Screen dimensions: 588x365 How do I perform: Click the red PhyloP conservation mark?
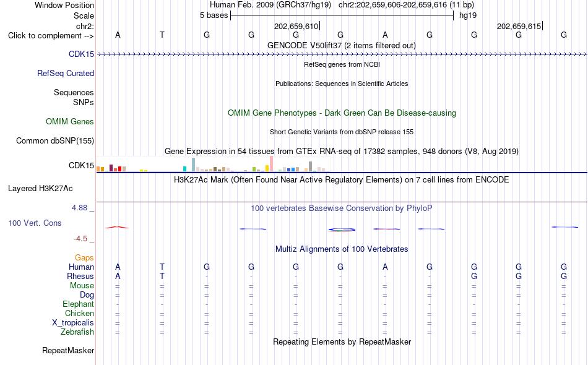pyautogui.click(x=117, y=227)
